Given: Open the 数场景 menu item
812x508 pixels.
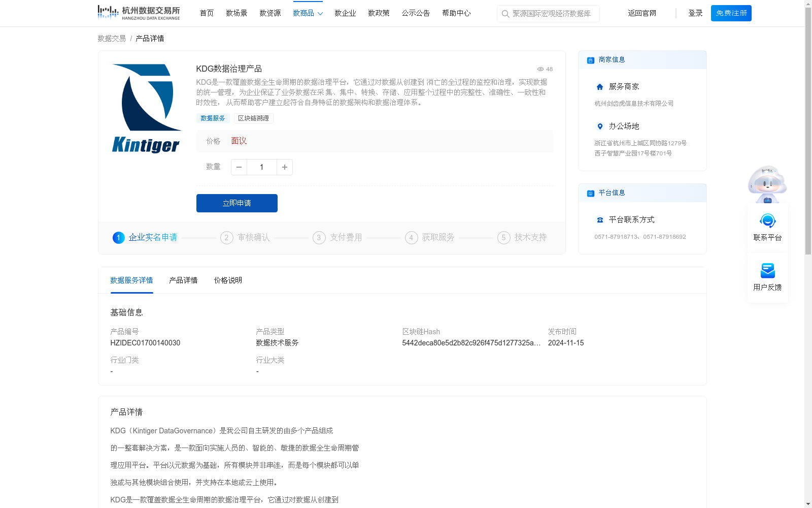Looking at the screenshot, I should [x=236, y=13].
